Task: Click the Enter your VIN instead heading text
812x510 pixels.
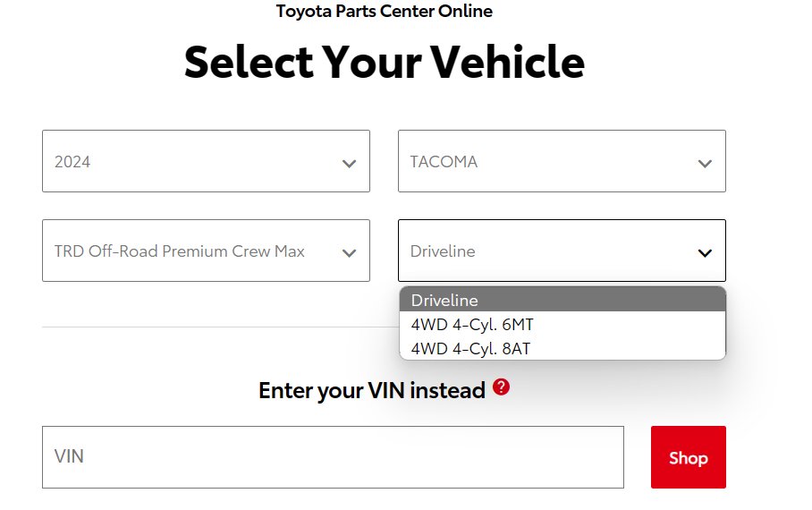Action: pos(372,390)
